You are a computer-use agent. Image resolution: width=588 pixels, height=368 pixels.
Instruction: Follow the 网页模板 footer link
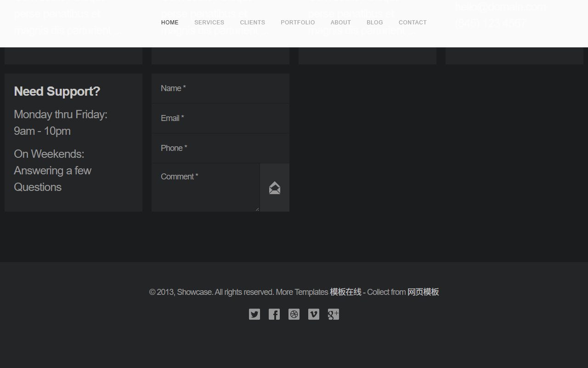[x=423, y=292]
